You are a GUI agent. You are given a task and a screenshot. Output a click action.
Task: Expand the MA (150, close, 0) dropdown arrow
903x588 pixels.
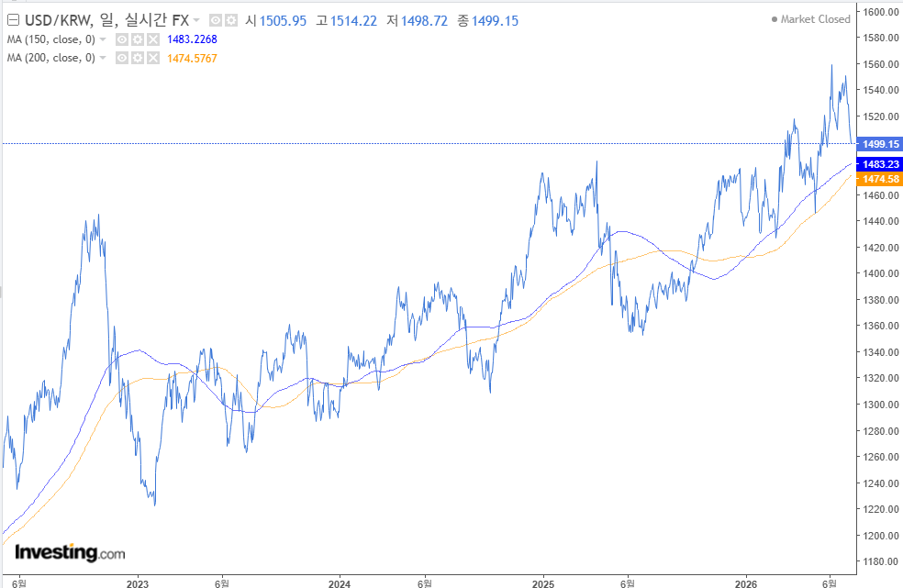[x=103, y=39]
